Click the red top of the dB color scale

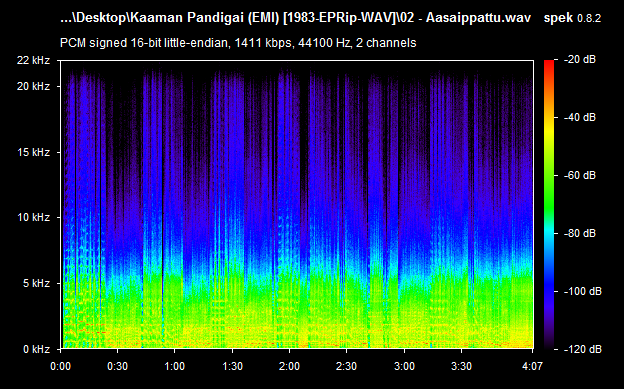549,63
